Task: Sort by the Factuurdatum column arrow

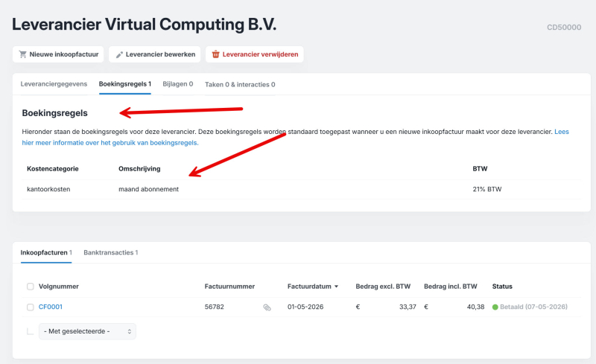Action: pos(337,287)
